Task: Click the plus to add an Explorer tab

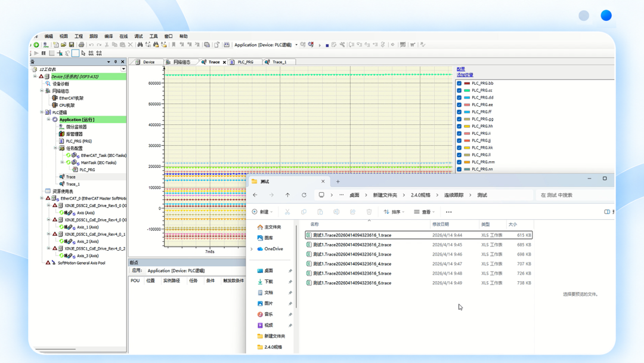Action: coord(338,181)
